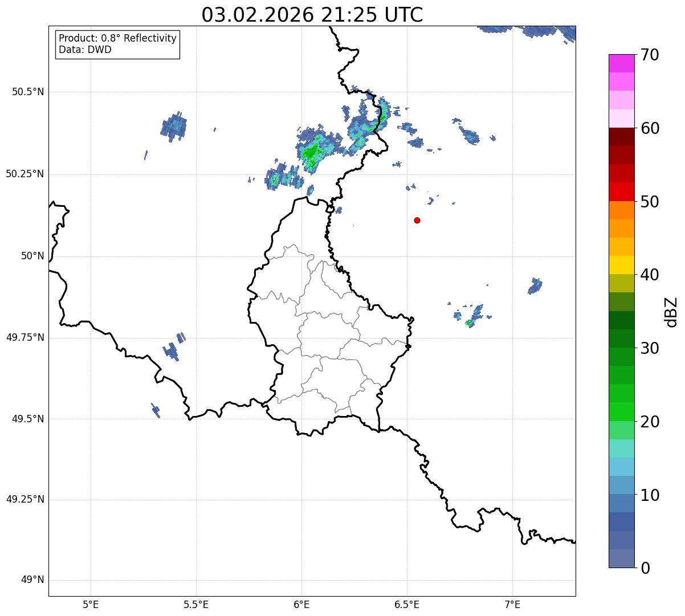This screenshot has width=685, height=616.
Task: Click the 49°N latitude label
Action: (x=32, y=580)
